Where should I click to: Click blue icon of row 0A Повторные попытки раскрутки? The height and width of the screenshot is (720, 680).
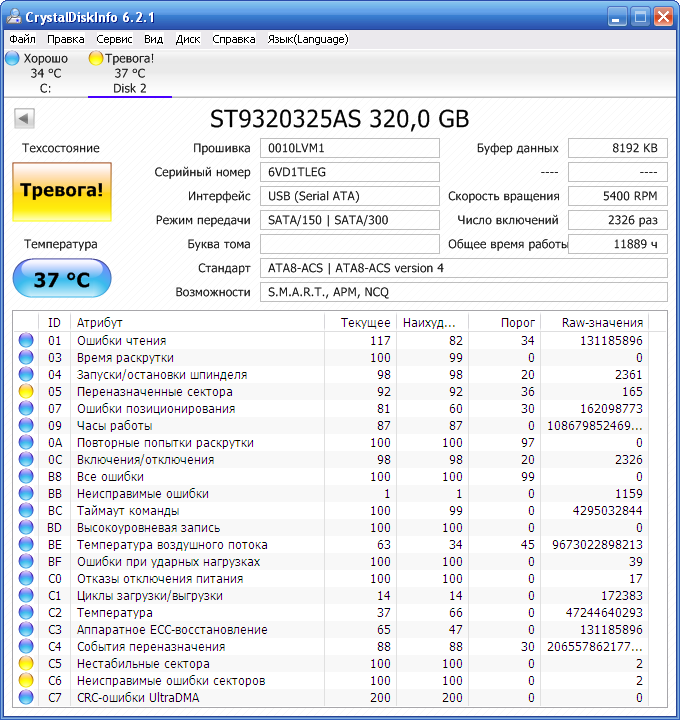[26, 442]
